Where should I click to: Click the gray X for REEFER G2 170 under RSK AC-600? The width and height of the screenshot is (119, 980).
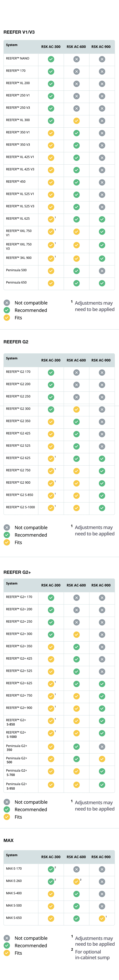[x=76, y=372]
